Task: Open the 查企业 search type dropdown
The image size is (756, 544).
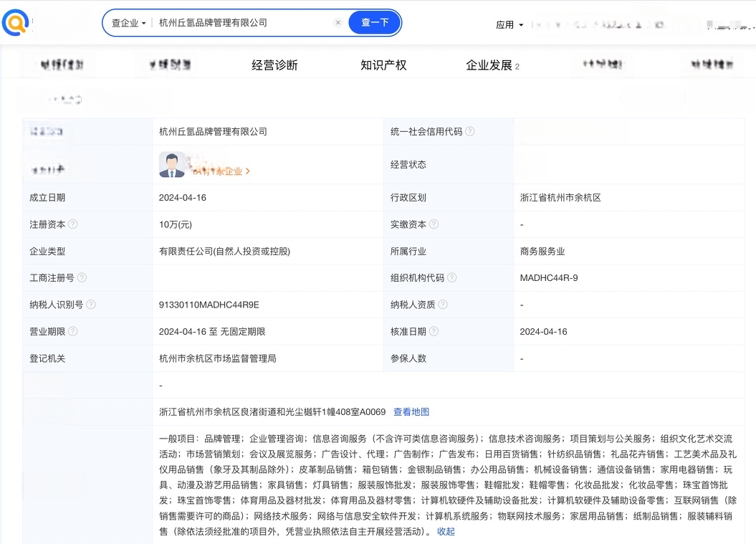Action: [129, 23]
